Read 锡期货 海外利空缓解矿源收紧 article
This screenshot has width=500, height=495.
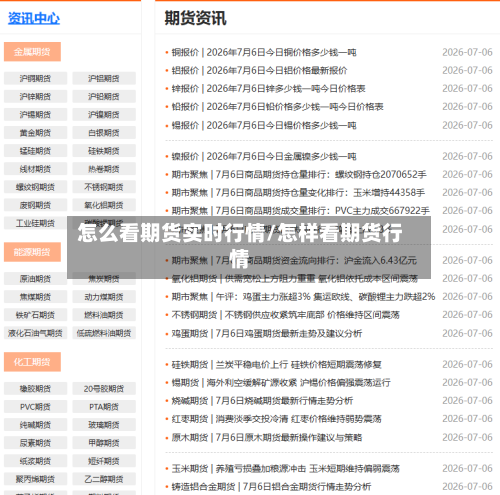click(281, 382)
